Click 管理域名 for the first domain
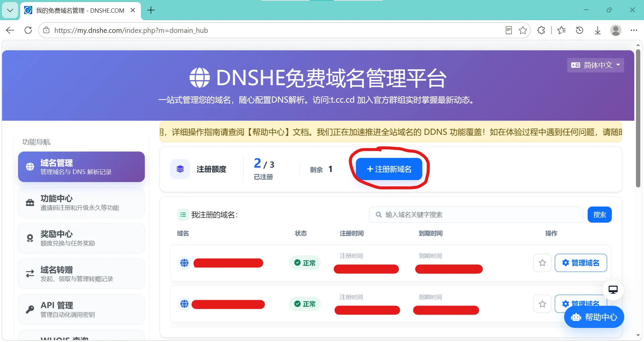Viewport: 644px width, 342px height. [581, 263]
